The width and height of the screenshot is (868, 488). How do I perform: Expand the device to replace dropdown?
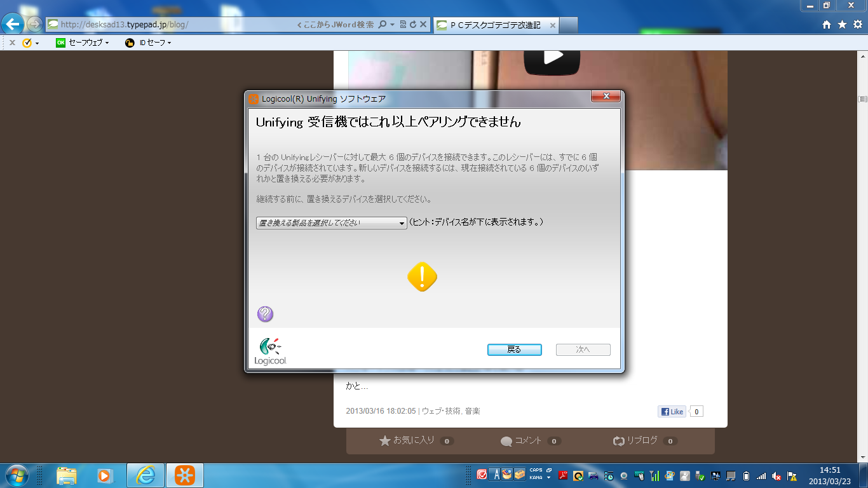pos(331,223)
